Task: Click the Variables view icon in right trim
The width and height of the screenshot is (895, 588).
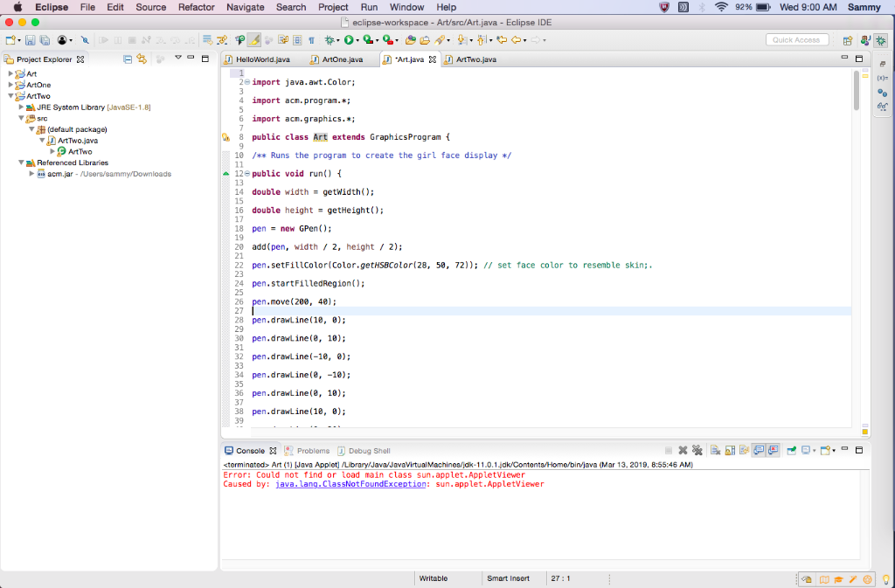Action: [x=882, y=78]
